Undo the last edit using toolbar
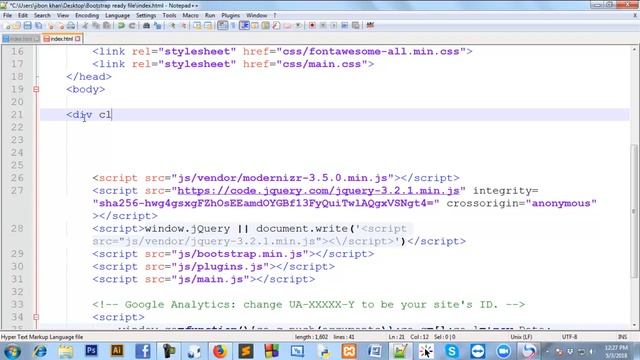Image resolution: width=640 pixels, height=360 pixels. (121, 26)
